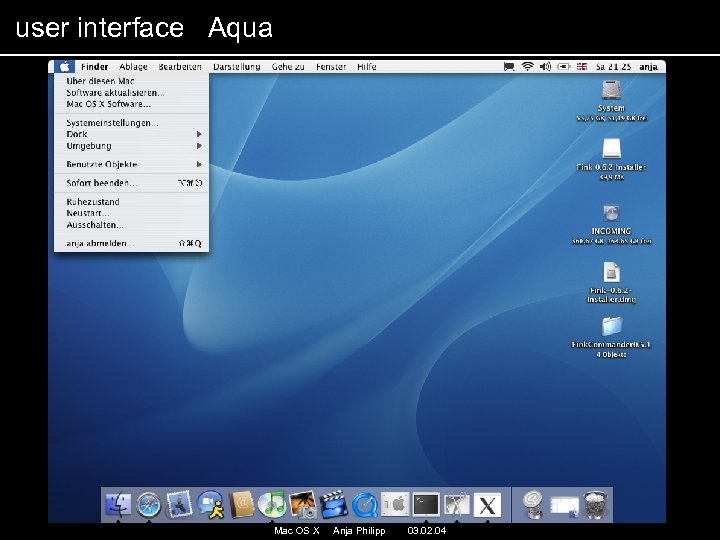Open the AirPort Wi-Fi status menu
The height and width of the screenshot is (540, 720).
point(528,67)
